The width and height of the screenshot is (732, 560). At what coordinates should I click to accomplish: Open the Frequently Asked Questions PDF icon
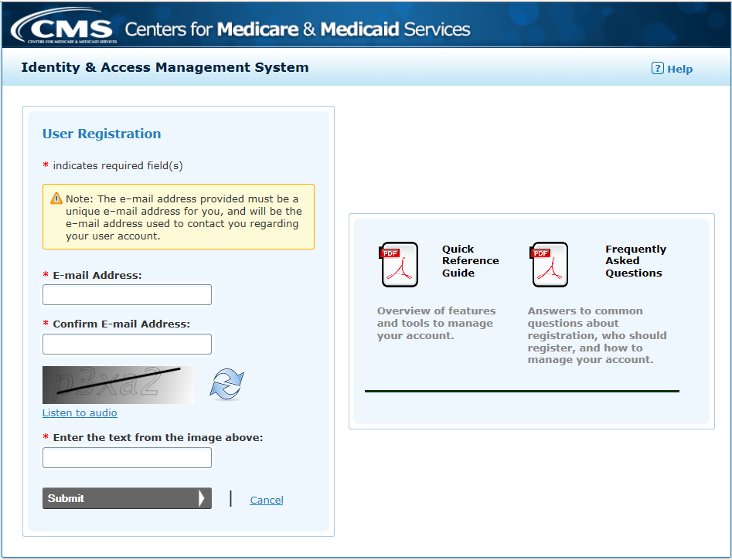coord(550,264)
